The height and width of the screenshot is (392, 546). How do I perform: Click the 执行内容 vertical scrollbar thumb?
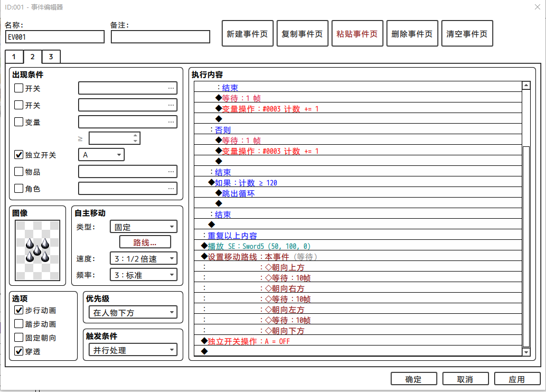(x=526, y=246)
